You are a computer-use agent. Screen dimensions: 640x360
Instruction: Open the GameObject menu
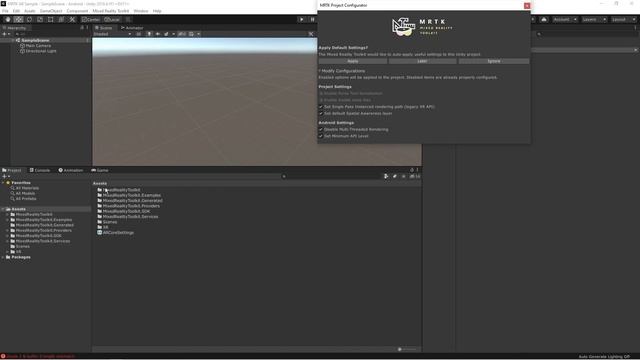(51, 11)
